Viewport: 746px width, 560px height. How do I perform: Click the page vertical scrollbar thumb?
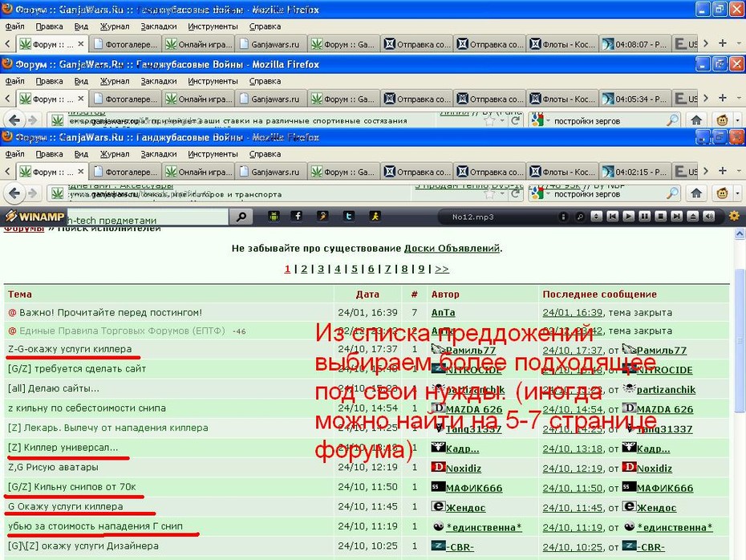[x=740, y=340]
